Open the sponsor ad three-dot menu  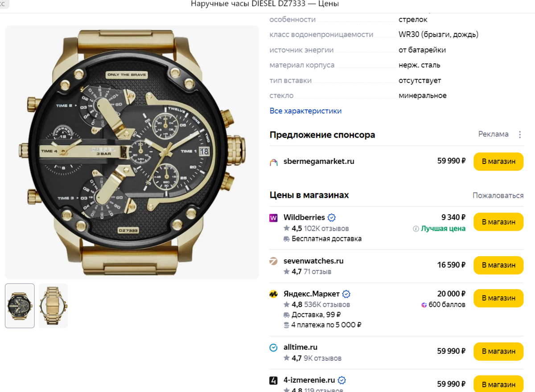coord(519,135)
